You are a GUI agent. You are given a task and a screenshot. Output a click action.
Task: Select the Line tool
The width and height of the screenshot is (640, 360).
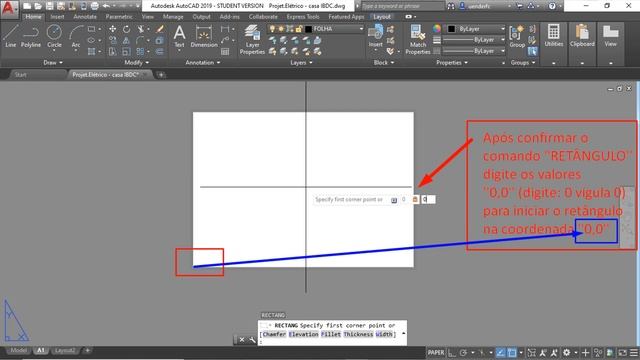point(10,36)
